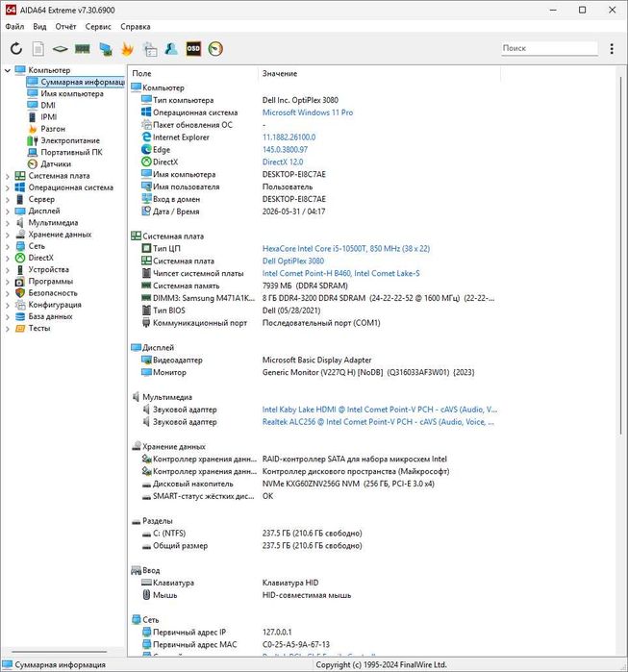Open the Отчёт menu
Screen dimensions: 628x672
click(65, 27)
